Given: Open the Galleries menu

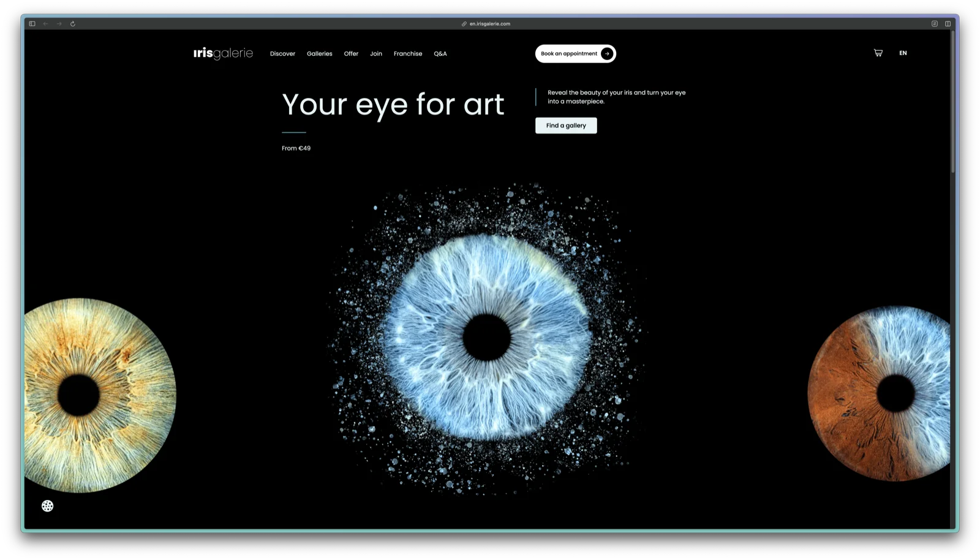Looking at the screenshot, I should (319, 54).
